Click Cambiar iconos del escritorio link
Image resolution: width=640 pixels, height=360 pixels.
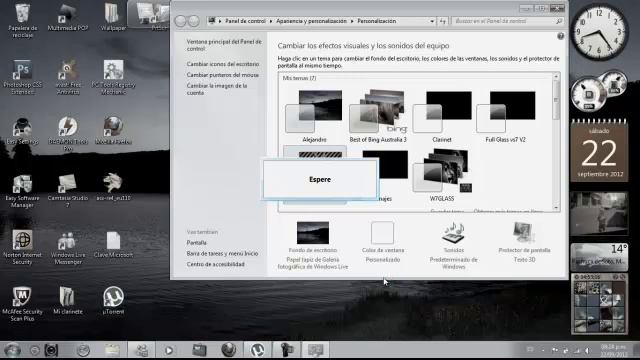(x=223, y=64)
